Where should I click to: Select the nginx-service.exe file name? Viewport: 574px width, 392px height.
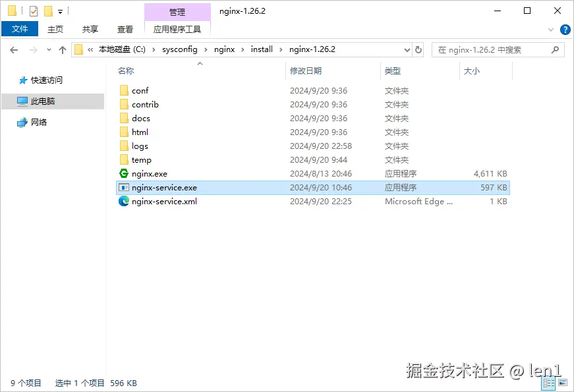[164, 187]
